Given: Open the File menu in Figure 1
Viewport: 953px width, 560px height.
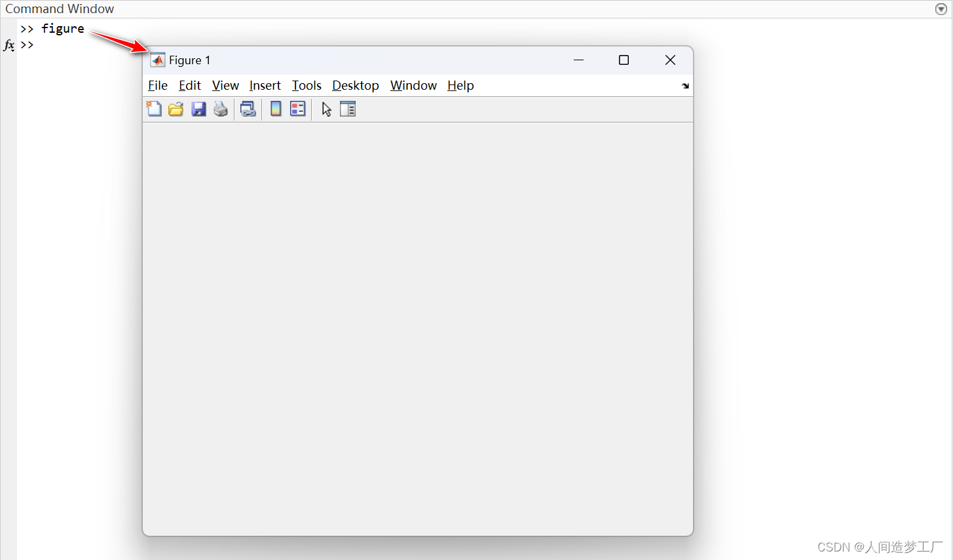Looking at the screenshot, I should click(x=158, y=86).
